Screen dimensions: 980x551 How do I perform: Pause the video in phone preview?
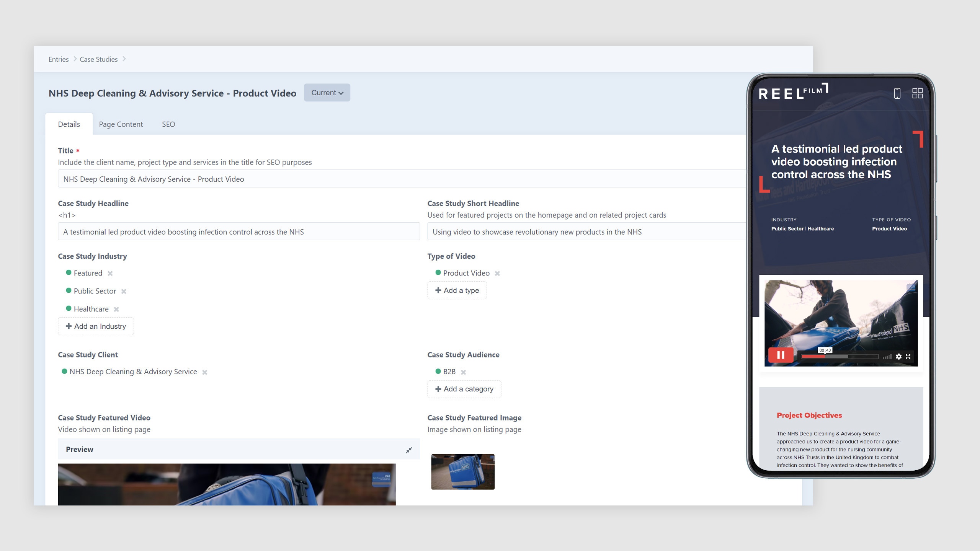[x=781, y=355]
